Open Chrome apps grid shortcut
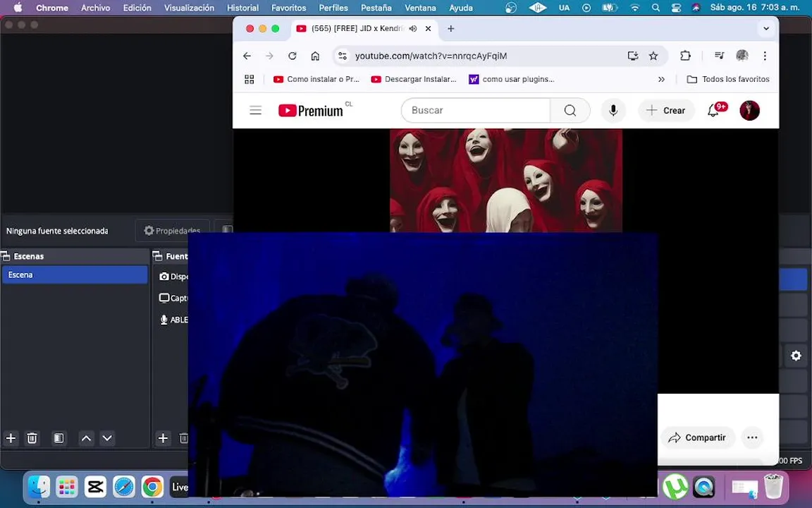Viewport: 812px width, 508px height. (x=249, y=79)
